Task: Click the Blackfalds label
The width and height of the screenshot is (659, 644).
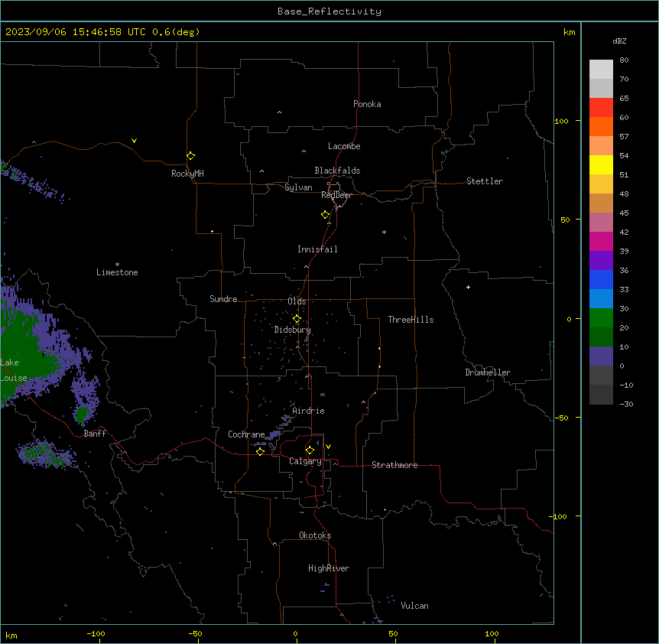Action: point(337,171)
